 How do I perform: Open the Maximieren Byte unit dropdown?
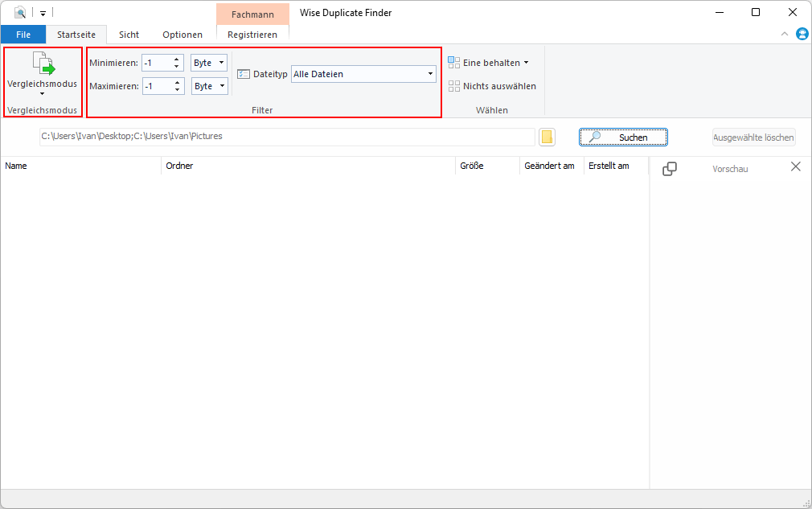pyautogui.click(x=210, y=86)
